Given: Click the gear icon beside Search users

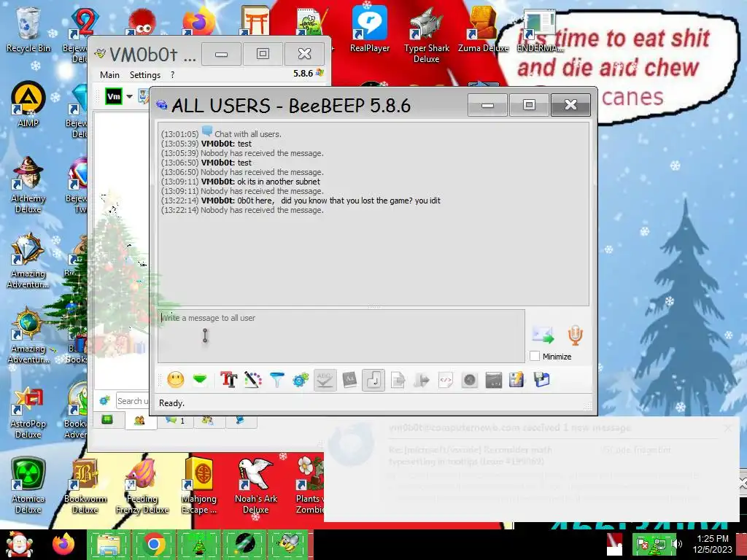Looking at the screenshot, I should point(105,400).
